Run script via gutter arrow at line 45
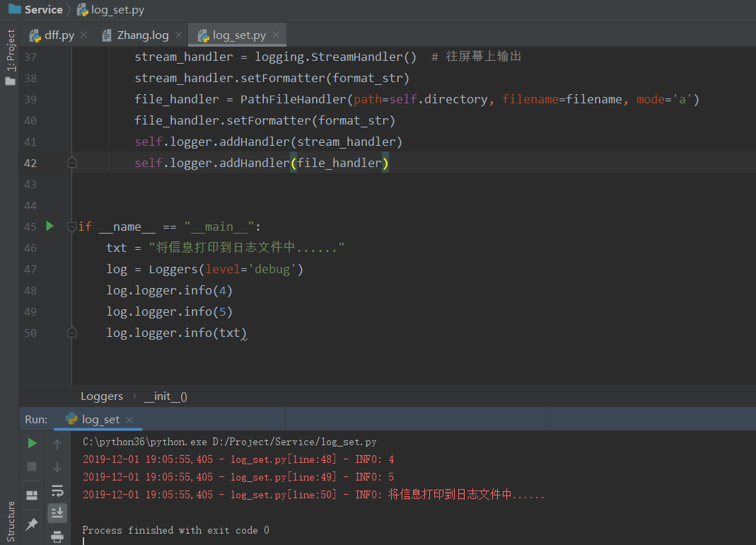The width and height of the screenshot is (756, 545). pyautogui.click(x=48, y=226)
